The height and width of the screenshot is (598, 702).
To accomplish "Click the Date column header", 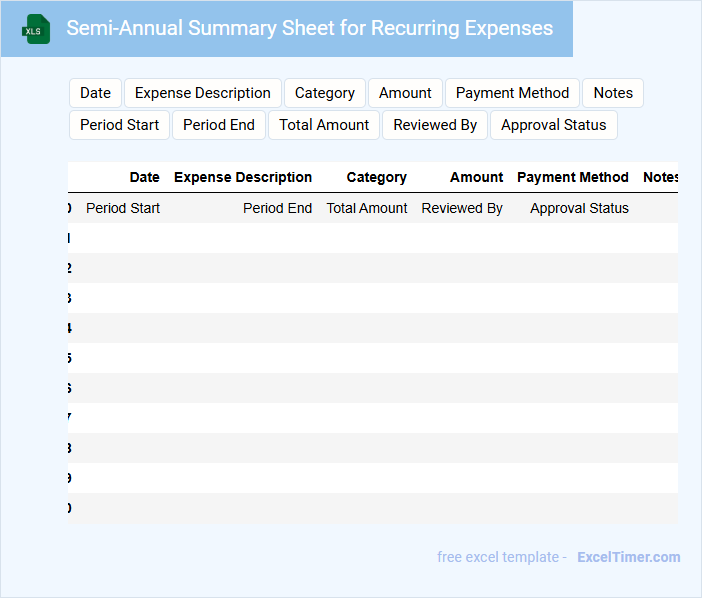I will point(144,177).
